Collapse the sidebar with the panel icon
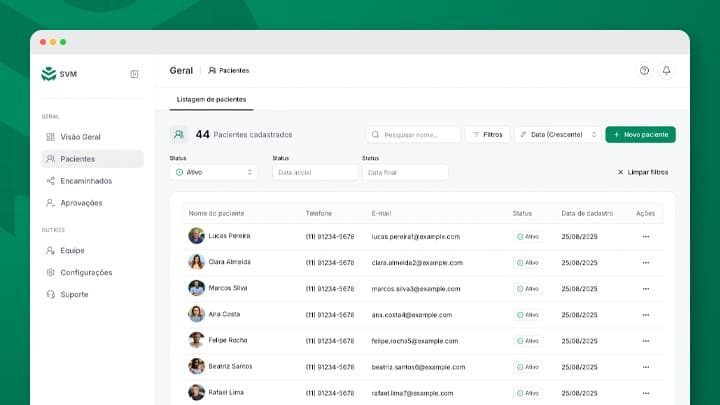 click(134, 74)
